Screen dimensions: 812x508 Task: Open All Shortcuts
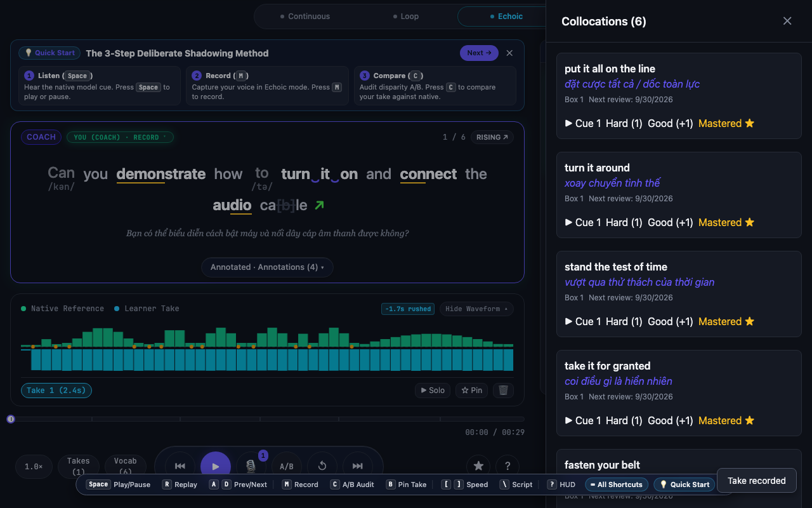tap(616, 485)
